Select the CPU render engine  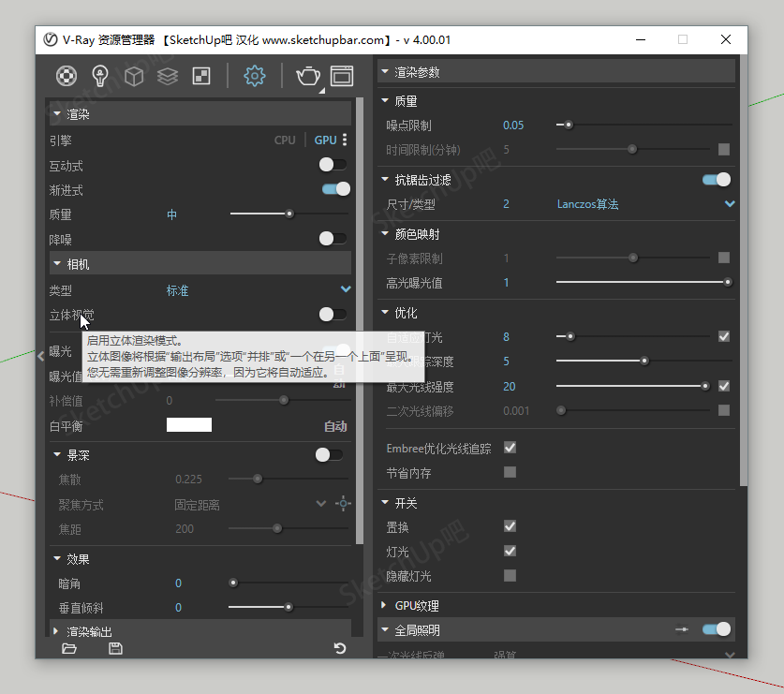(x=285, y=140)
